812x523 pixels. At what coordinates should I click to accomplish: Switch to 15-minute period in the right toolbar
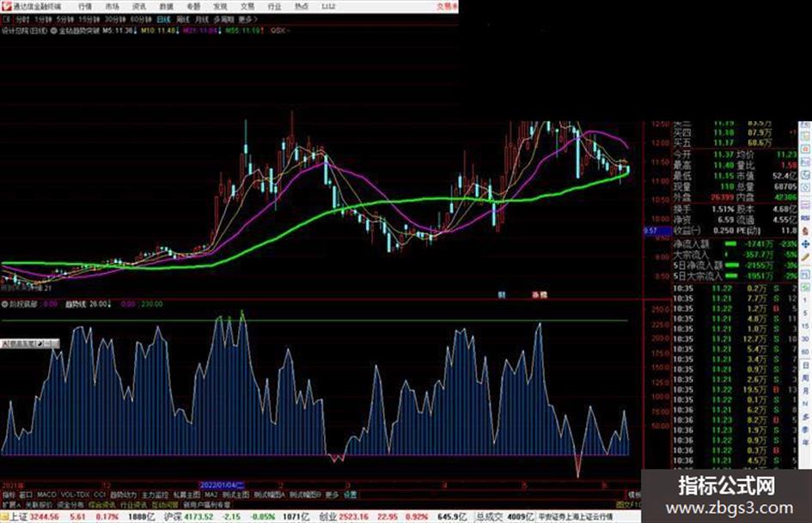[x=805, y=326]
